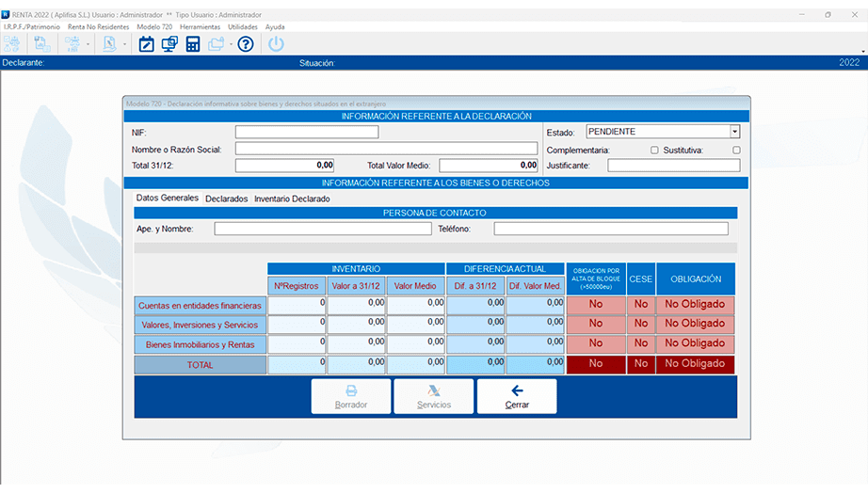The height and width of the screenshot is (493, 868).
Task: Click the Teléfono input field
Action: tap(611, 229)
